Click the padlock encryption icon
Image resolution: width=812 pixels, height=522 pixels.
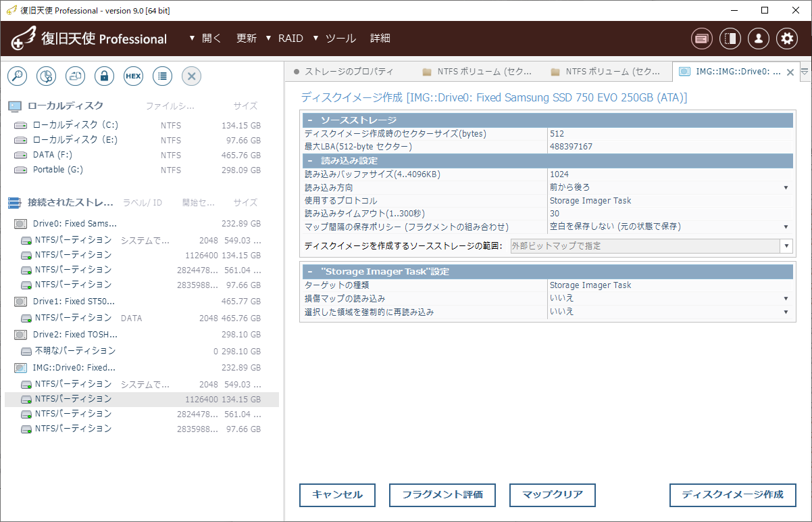coord(104,76)
